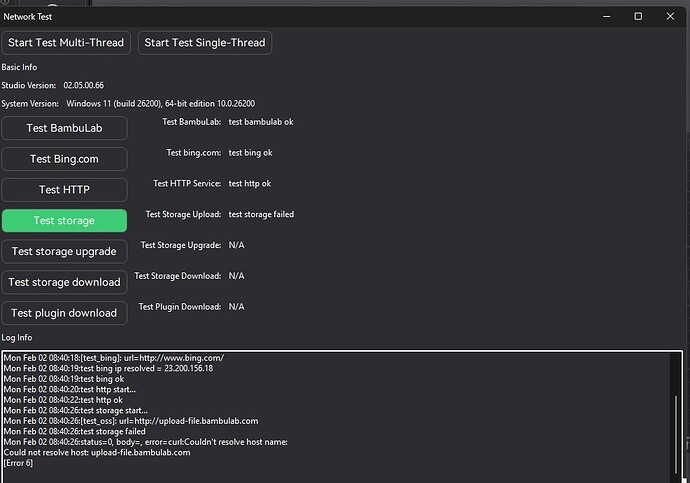Viewport: 690px width, 483px height.
Task: Click the log line 'test bing ip resolved'
Action: (x=108, y=368)
